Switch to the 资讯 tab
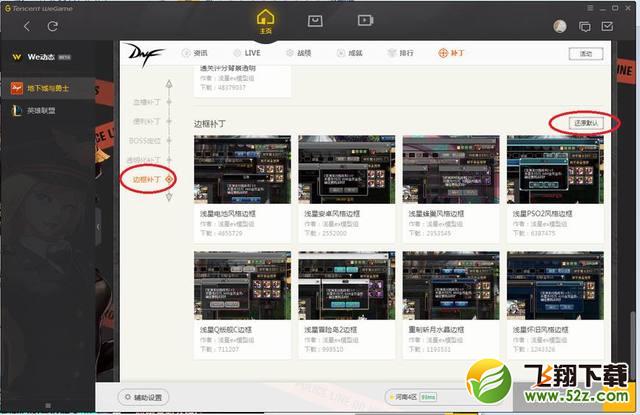The width and height of the screenshot is (640, 415). coord(195,53)
